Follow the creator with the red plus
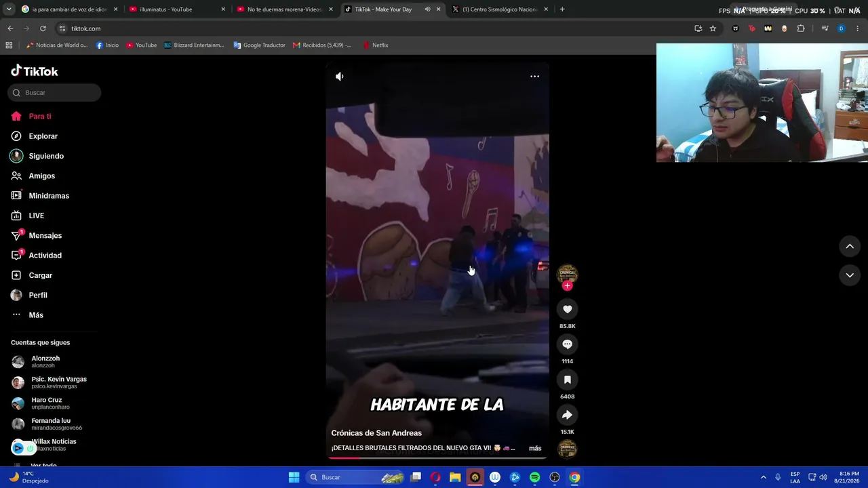The image size is (868, 488). (x=568, y=286)
